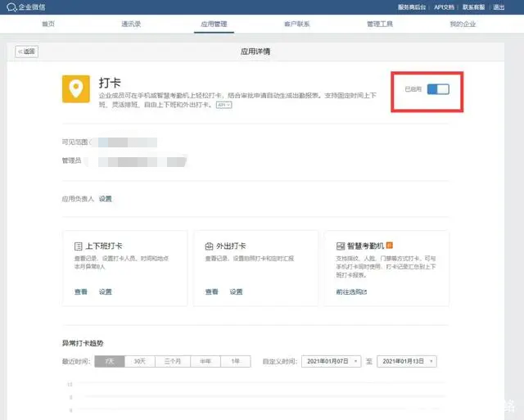Open 服务商后台 in the top bar
Image resolution: width=524 pixels, height=420 pixels.
[413, 7]
